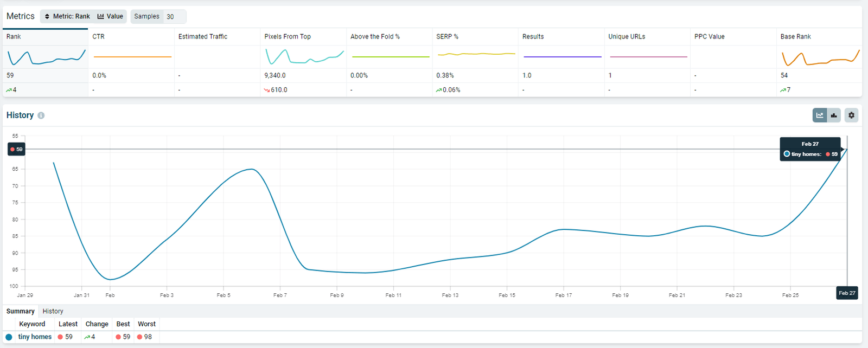Click the Rank sparkline chart
The image size is (868, 348).
47,57
